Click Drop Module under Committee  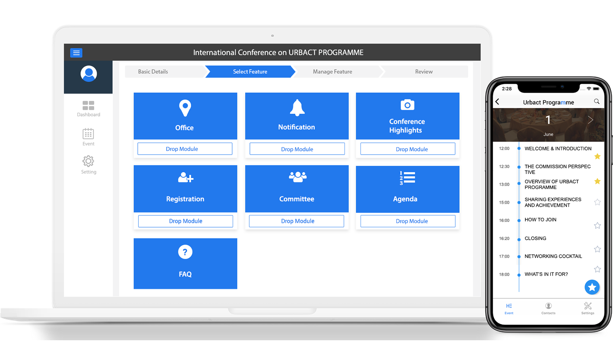[297, 221]
